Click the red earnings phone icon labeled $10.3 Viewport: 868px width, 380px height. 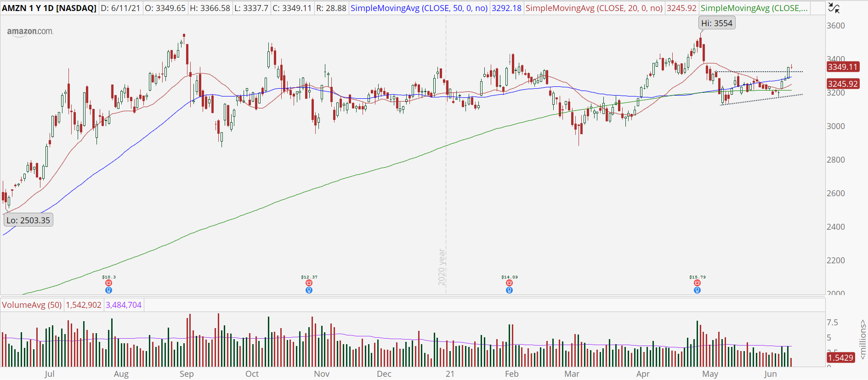click(109, 283)
